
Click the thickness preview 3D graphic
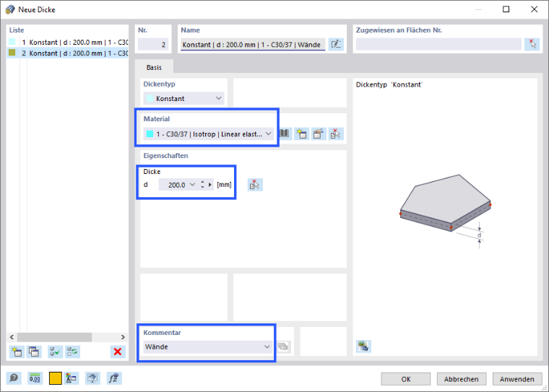click(x=446, y=210)
